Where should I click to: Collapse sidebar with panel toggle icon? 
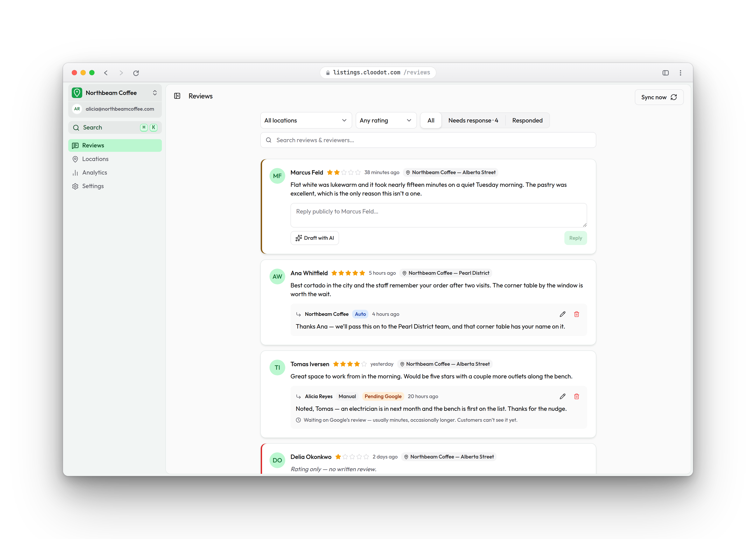tap(177, 96)
